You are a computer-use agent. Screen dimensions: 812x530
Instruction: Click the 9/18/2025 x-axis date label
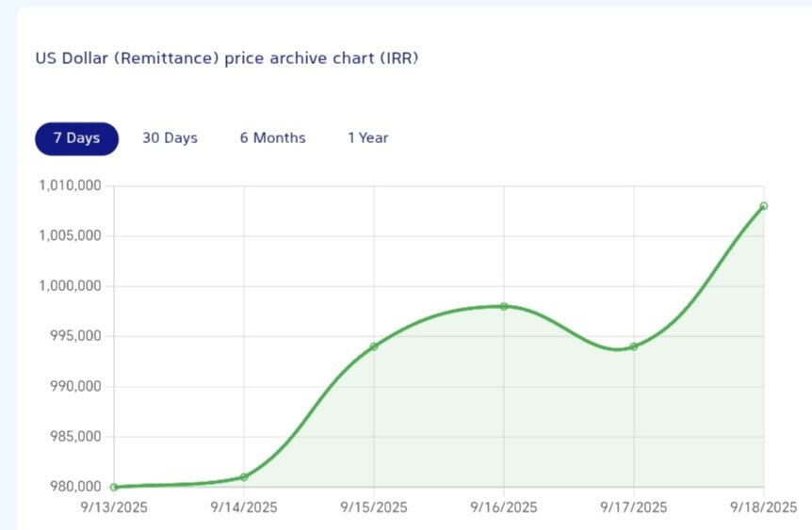click(x=764, y=507)
